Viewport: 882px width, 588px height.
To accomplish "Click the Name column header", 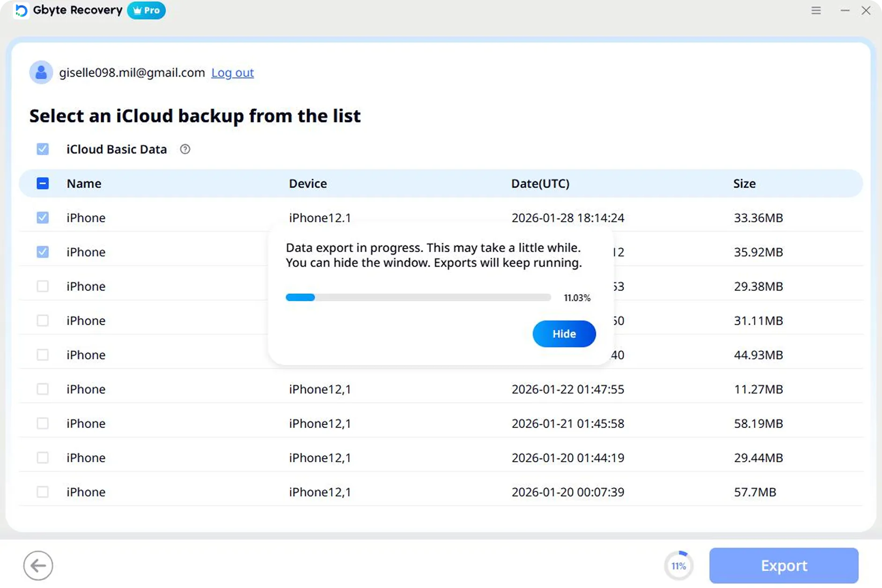I will pos(84,183).
